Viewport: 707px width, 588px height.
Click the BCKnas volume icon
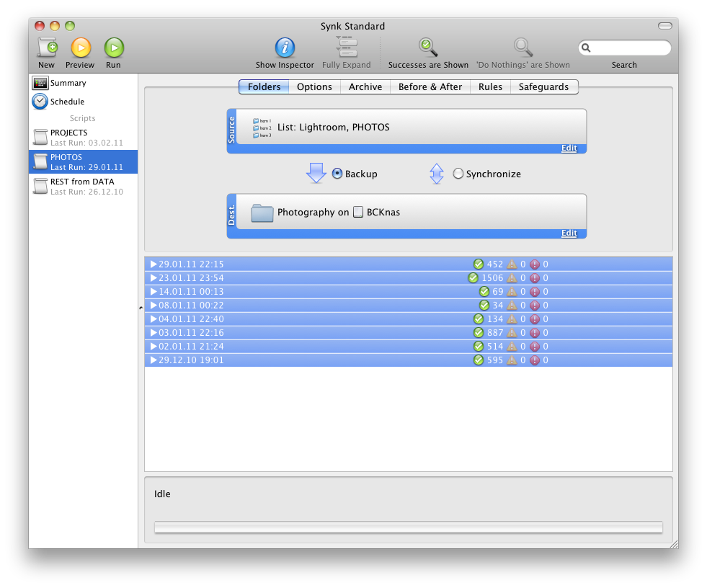358,212
